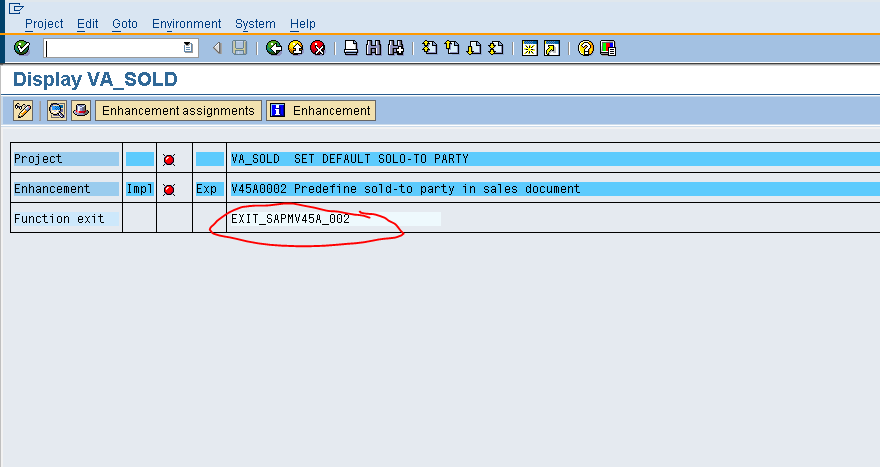Viewport: 880px width, 467px height.
Task: Select the VA_SOLD SET DEFAULT SOLO-TO PARTY text
Action: (x=350, y=159)
